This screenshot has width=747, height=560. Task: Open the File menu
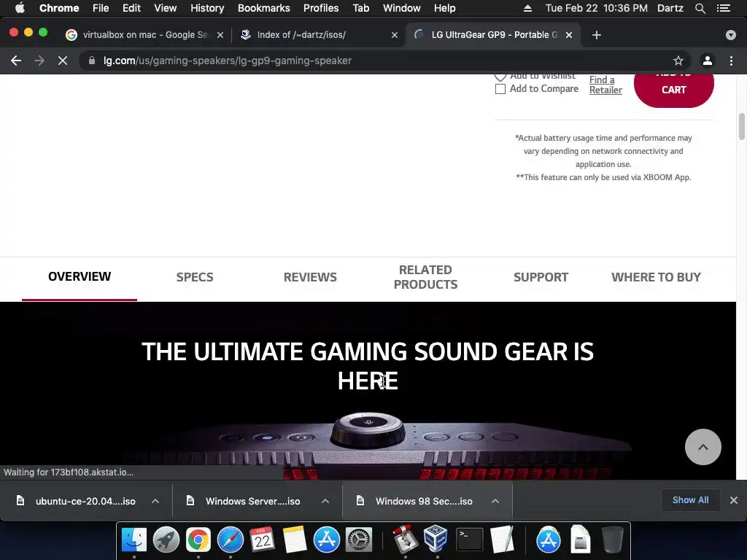point(101,8)
